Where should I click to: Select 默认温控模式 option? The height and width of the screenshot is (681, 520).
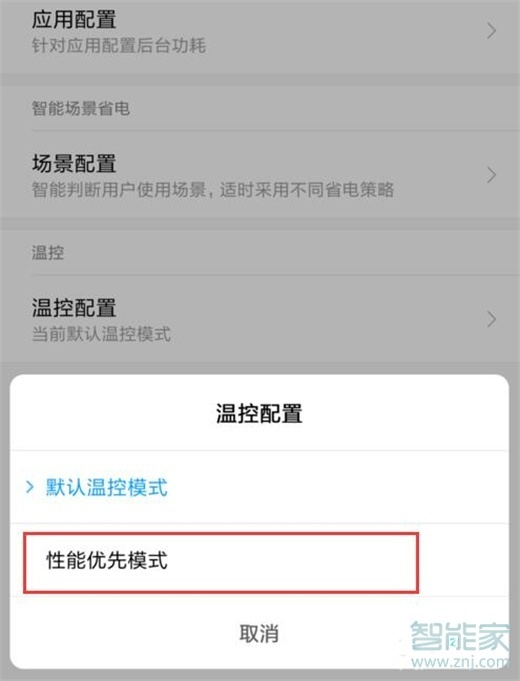pyautogui.click(x=259, y=487)
